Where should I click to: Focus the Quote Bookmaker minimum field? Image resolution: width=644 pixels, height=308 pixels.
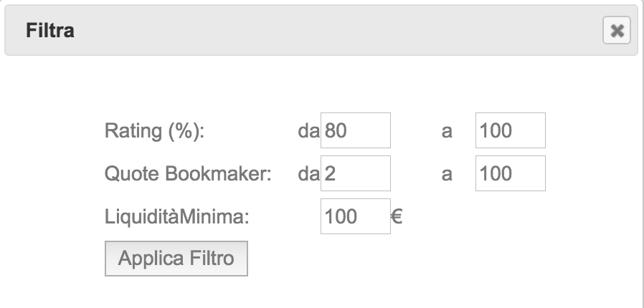point(356,174)
